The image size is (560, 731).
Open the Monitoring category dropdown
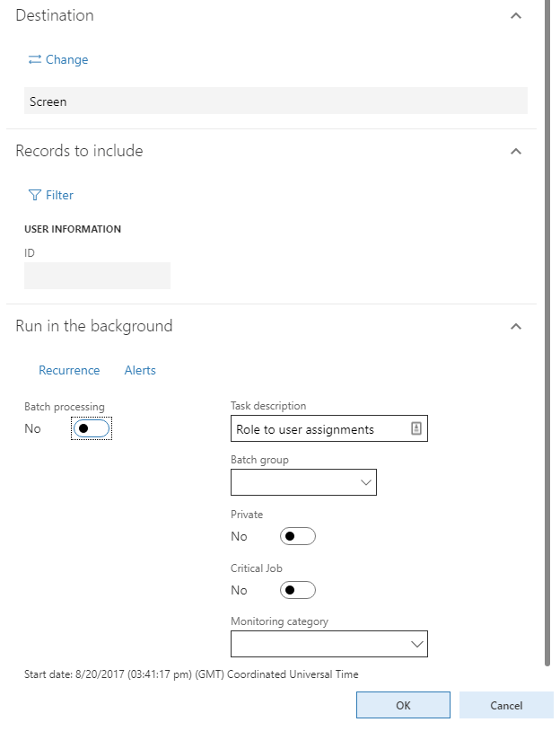(x=329, y=644)
